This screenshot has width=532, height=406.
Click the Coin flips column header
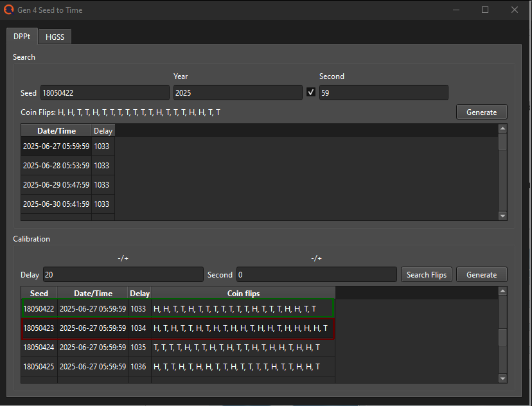coord(244,293)
